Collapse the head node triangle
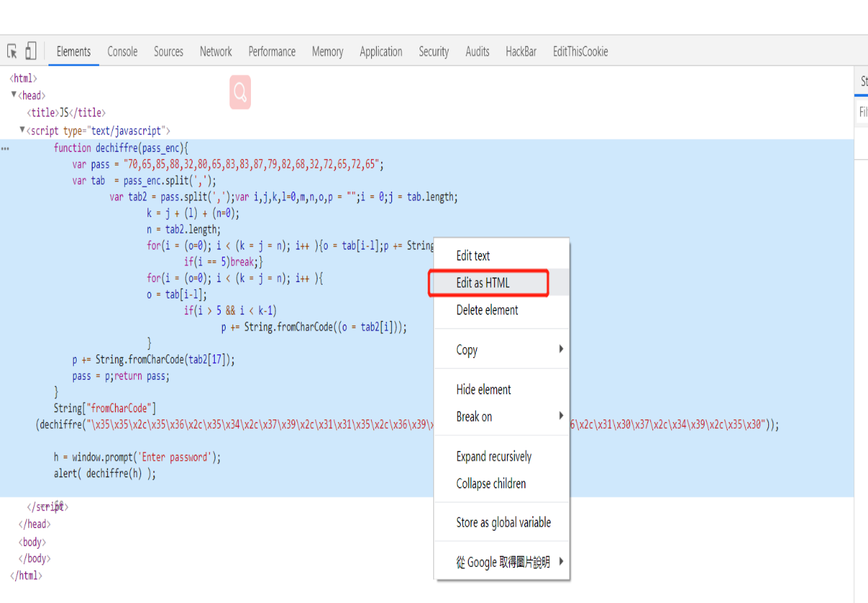 tap(14, 95)
